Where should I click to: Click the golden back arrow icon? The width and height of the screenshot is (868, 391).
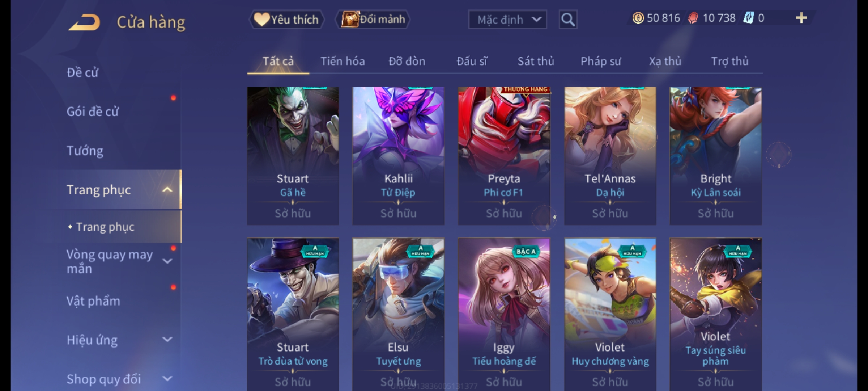pos(84,22)
